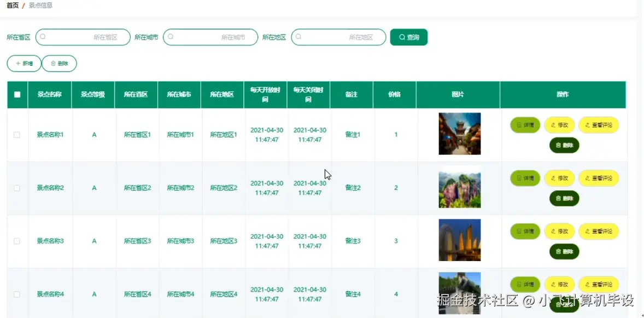Check the row checkbox for 景点名称3
The width and height of the screenshot is (644, 318).
pos(17,241)
